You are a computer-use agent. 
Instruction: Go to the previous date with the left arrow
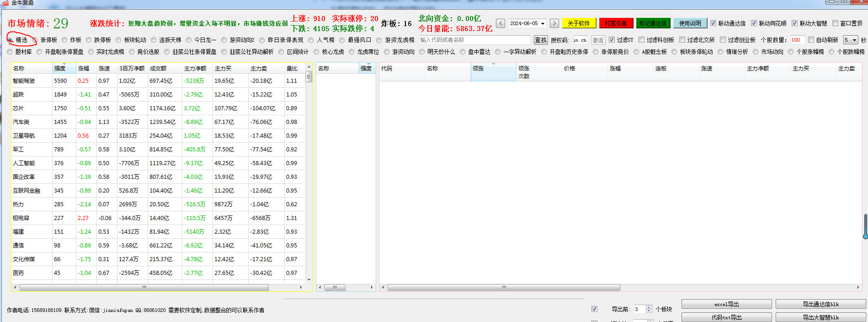pyautogui.click(x=500, y=23)
